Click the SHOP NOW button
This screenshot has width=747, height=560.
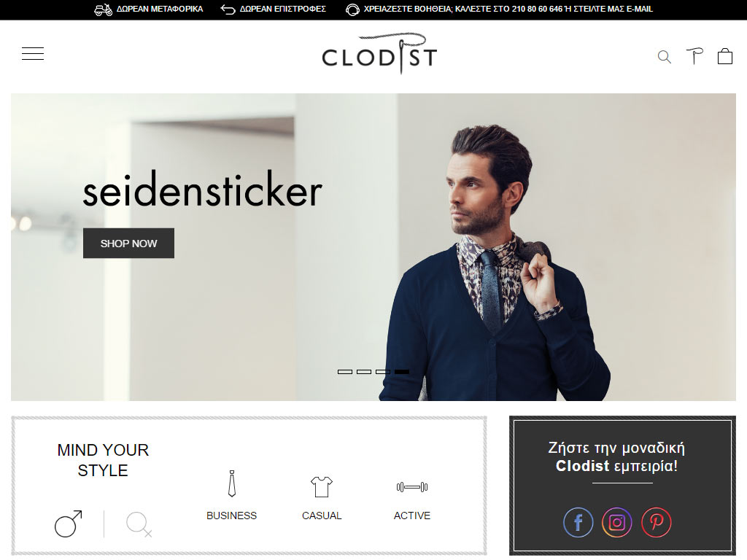(128, 244)
